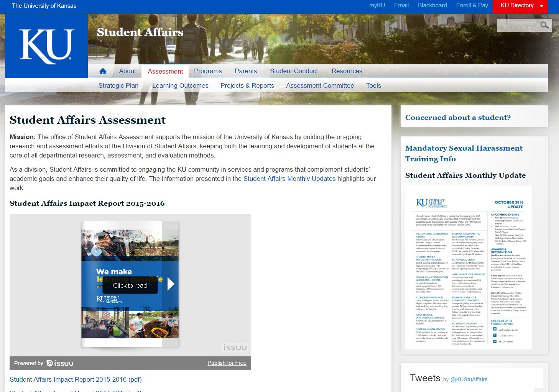Click the KU Directory button

(520, 6)
